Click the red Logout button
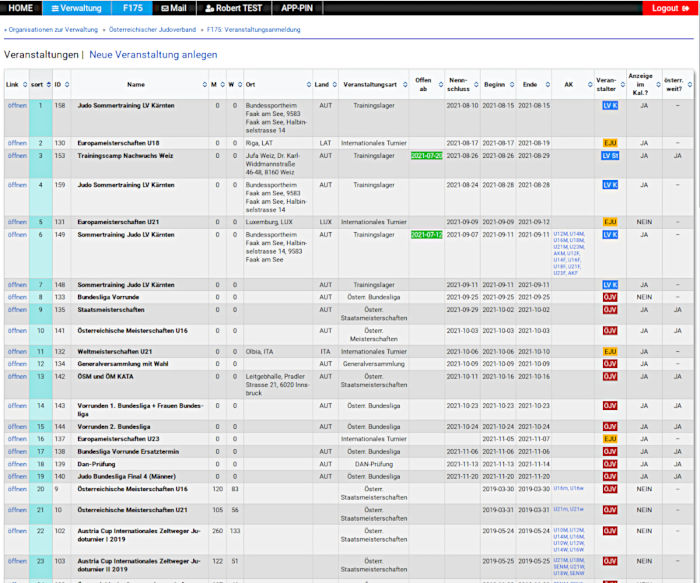 click(671, 8)
